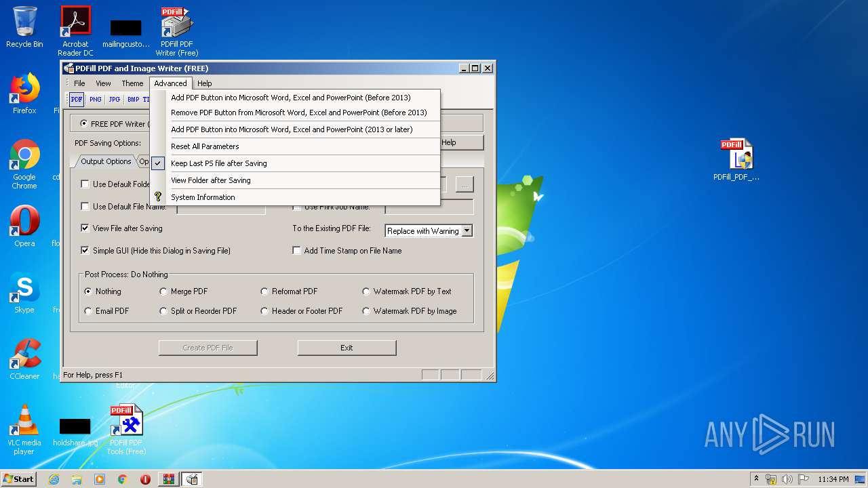Select the JPG output format toolbar button

click(x=115, y=99)
